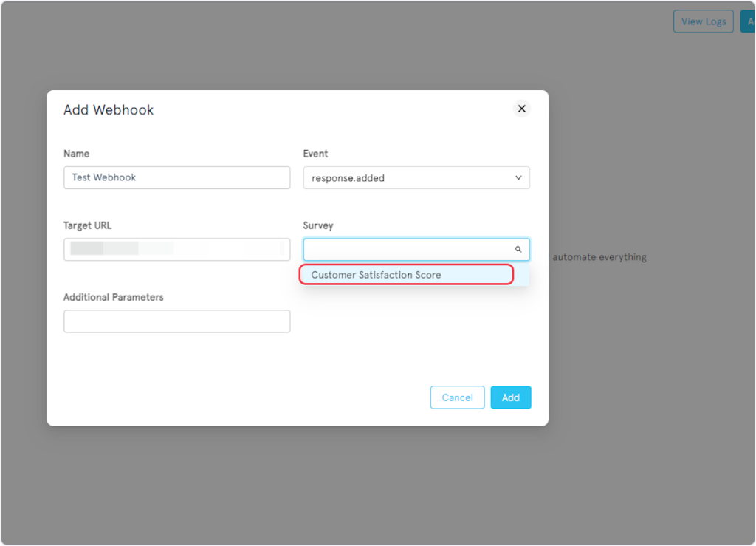Click the Name field containing Test Webhook
The image size is (756, 546).
[x=176, y=178]
